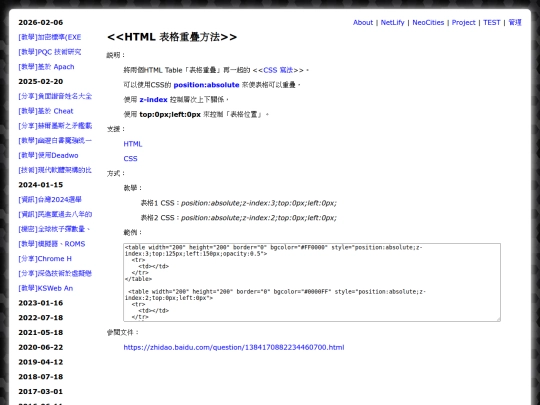This screenshot has height=405, width=540.
Task: Open the bold 'z-index' link
Action: [x=153, y=100]
